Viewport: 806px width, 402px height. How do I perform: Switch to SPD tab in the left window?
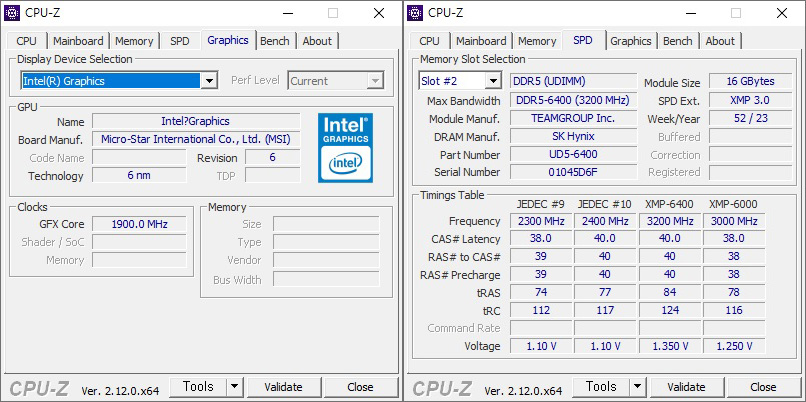coord(180,41)
